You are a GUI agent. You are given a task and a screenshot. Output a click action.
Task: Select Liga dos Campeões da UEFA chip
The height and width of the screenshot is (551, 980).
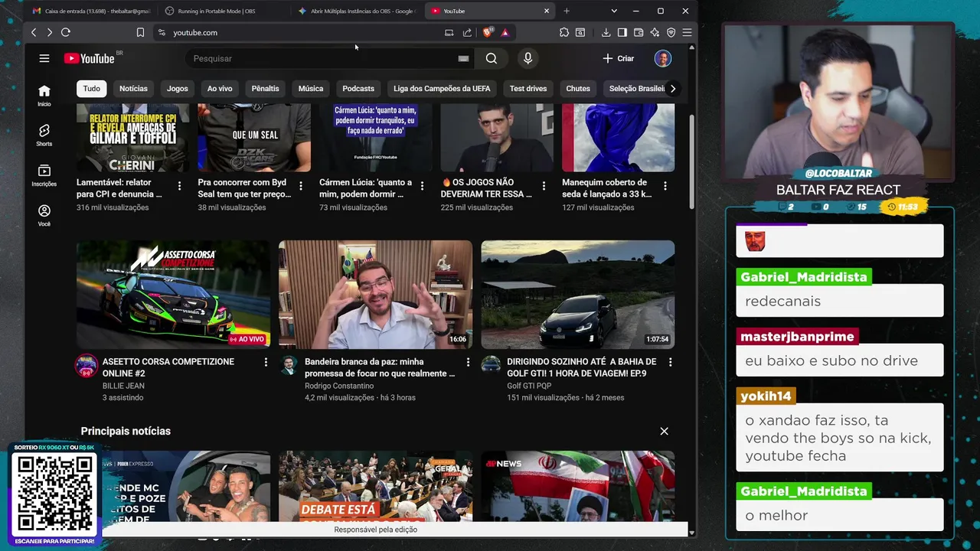tap(442, 88)
